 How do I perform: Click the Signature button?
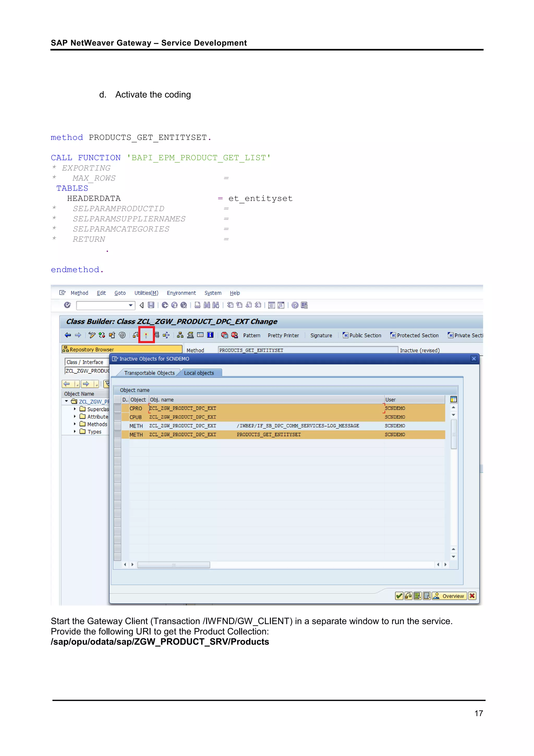[321, 336]
